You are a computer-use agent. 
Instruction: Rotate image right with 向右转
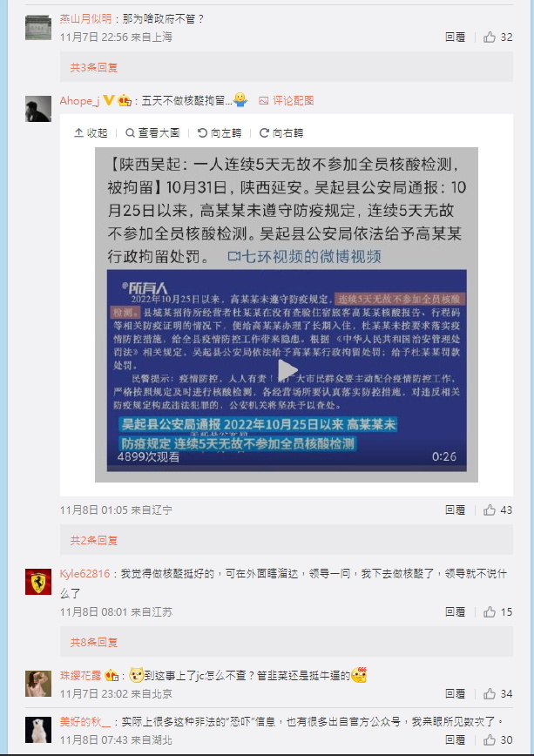tap(281, 133)
